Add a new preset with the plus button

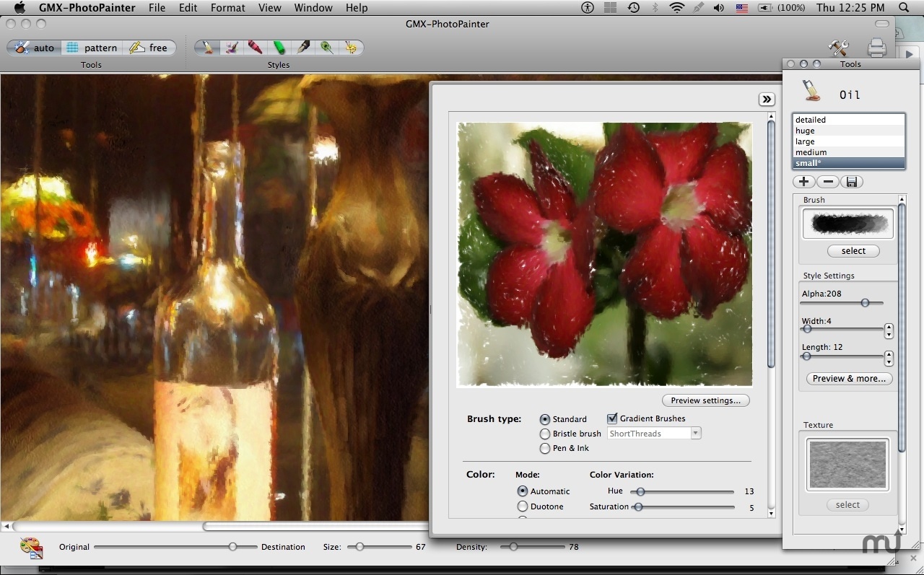(x=803, y=182)
